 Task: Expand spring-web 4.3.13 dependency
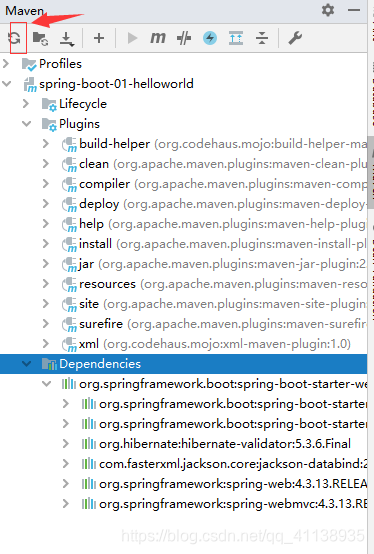pos(66,484)
